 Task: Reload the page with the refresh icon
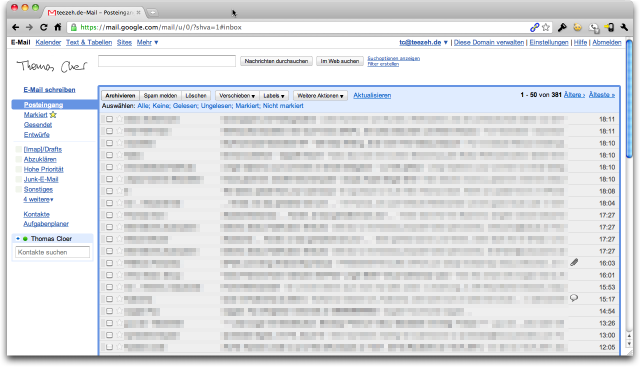(x=44, y=27)
